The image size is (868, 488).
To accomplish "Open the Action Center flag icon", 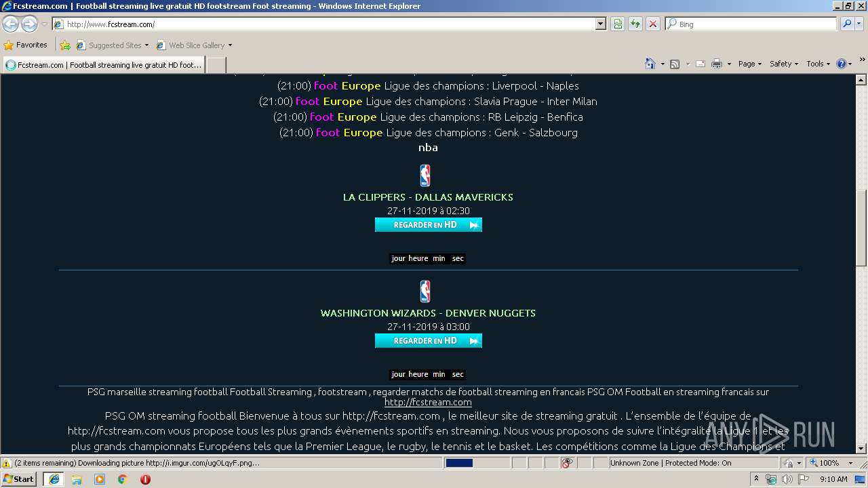I will (804, 479).
